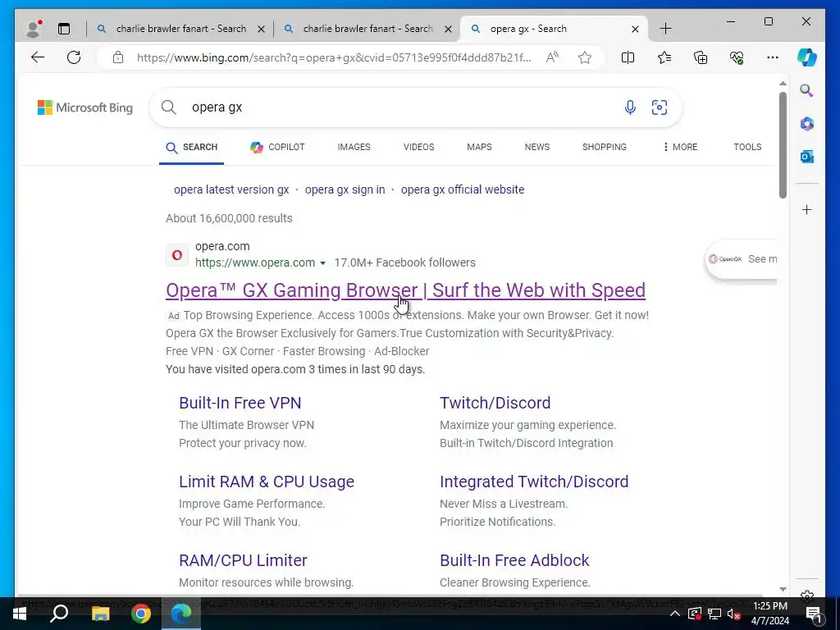Open the RAM/CPU Limiter link
This screenshot has width=840, height=630.
[x=243, y=560]
